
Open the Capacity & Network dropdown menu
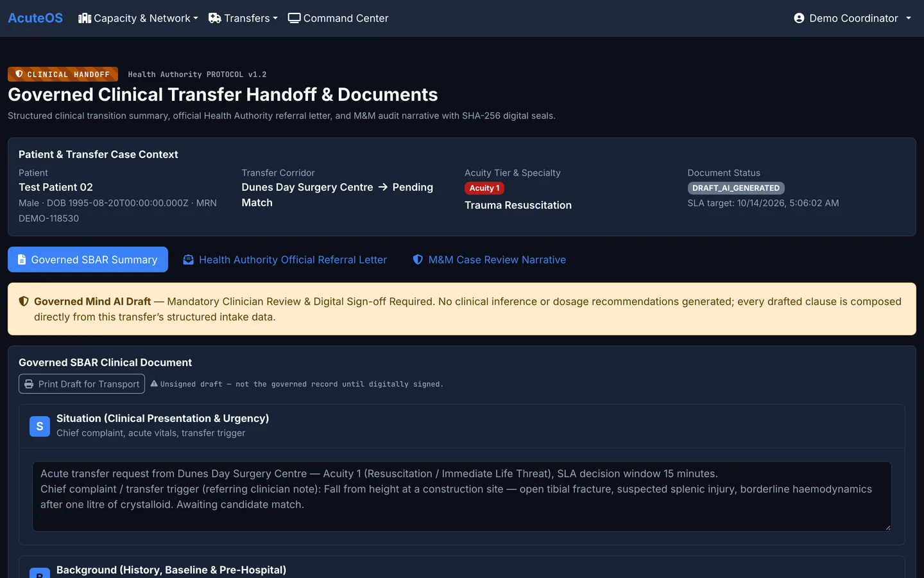[138, 18]
